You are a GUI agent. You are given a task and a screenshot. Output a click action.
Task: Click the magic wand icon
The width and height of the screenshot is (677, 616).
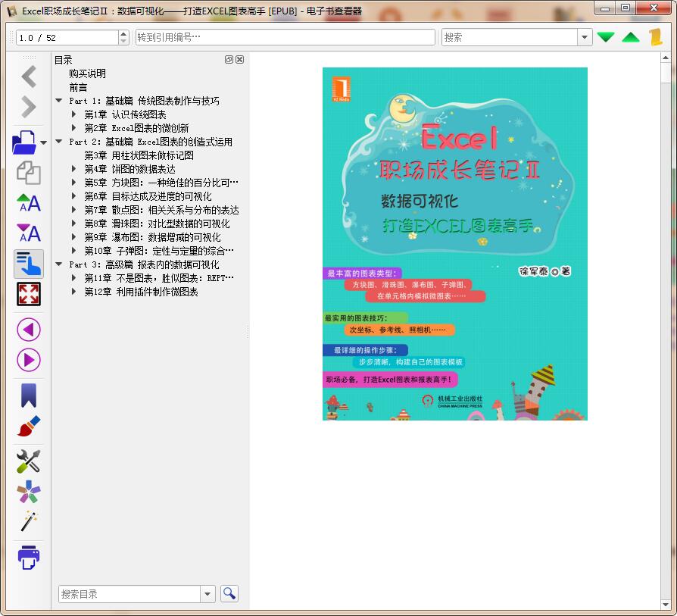click(x=29, y=522)
